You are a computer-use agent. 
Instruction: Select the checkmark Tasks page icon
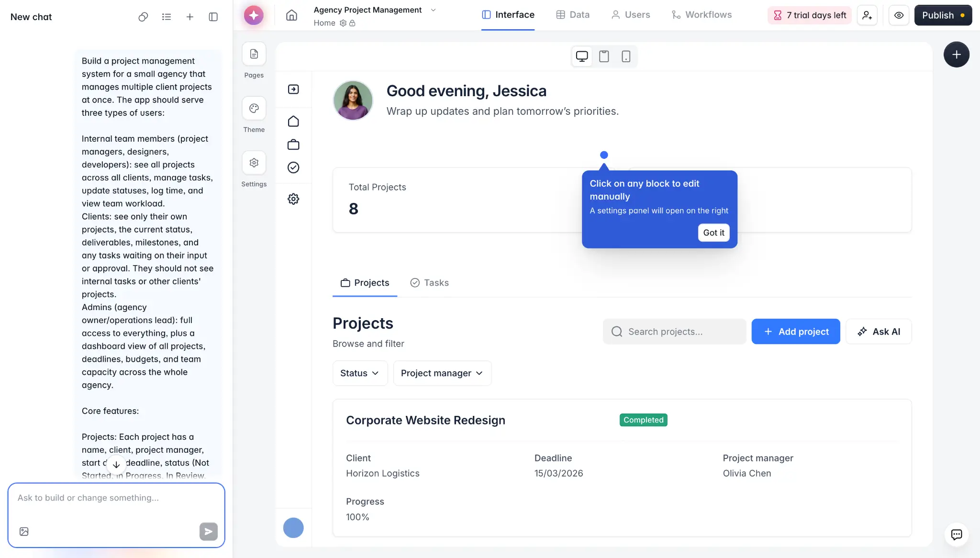click(x=293, y=167)
